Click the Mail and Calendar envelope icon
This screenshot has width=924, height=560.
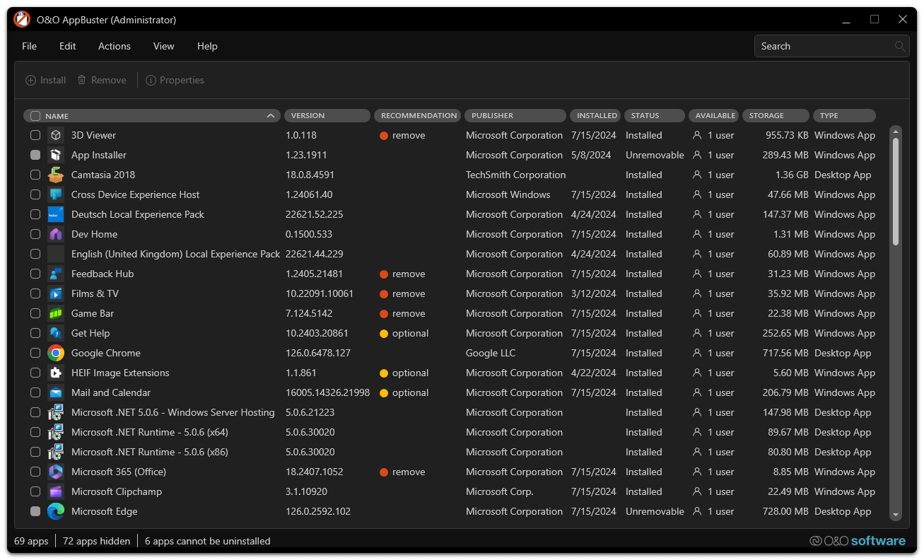(x=56, y=392)
